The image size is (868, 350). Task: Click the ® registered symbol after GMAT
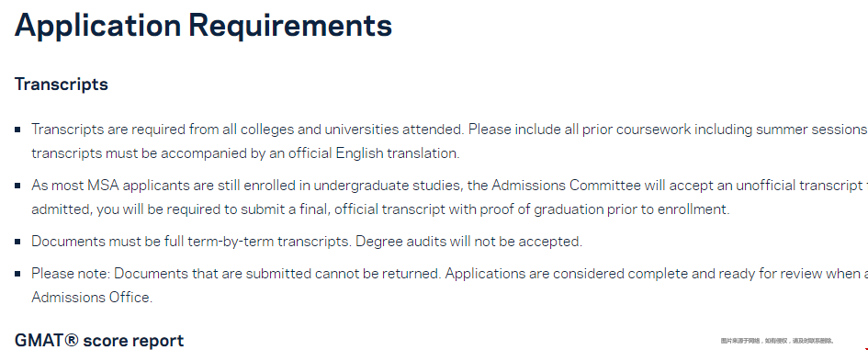tap(71, 339)
